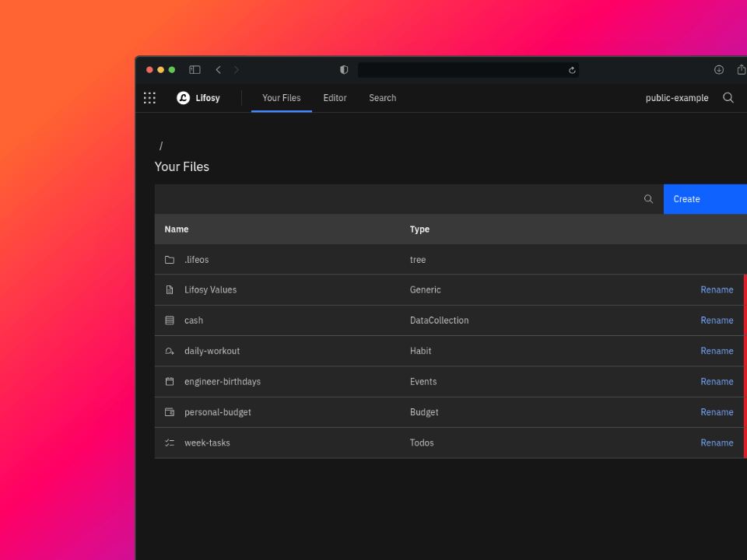This screenshot has width=747, height=560.
Task: Click the checklist icon beside week-tasks
Action: (x=170, y=443)
